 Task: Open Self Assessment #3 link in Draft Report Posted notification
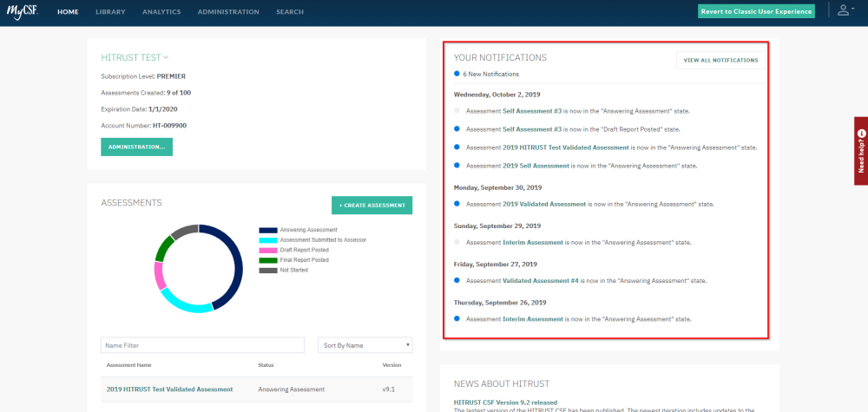pyautogui.click(x=532, y=129)
